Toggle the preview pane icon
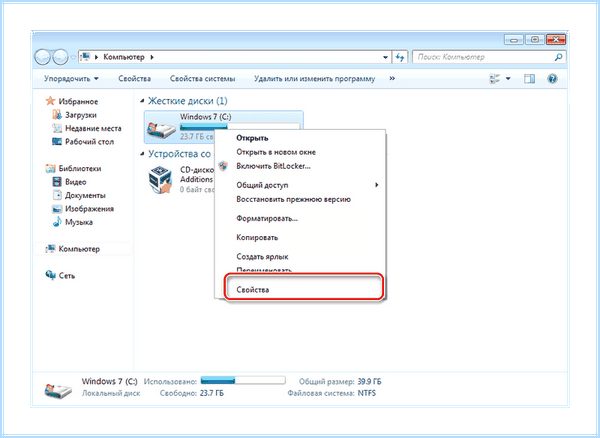The width and height of the screenshot is (600, 438). (x=530, y=79)
